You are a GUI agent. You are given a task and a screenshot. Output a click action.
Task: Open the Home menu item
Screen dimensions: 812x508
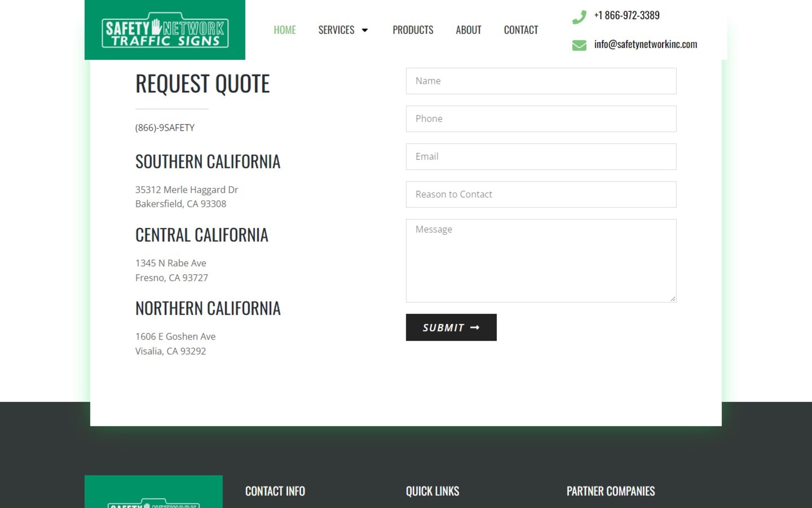(285, 30)
